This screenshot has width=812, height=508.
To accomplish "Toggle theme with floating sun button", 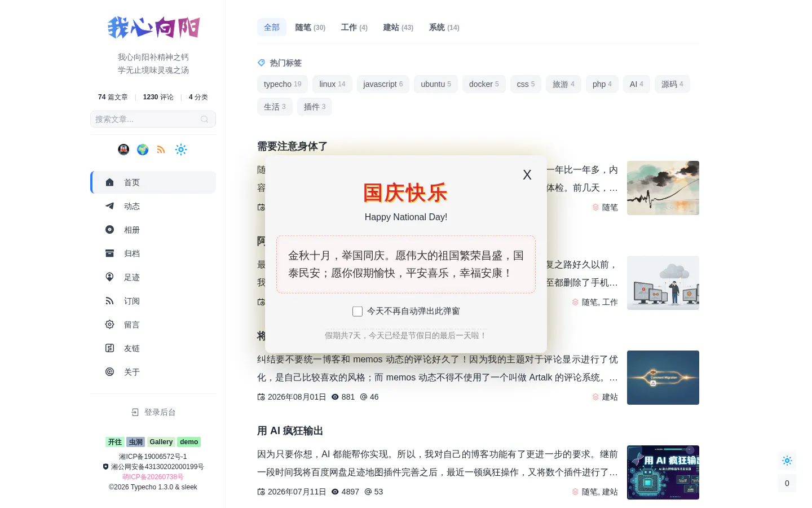I will point(787,461).
